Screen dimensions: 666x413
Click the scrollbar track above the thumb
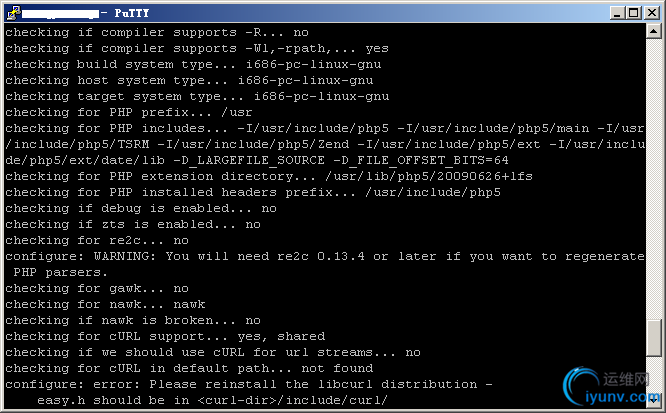(x=654, y=180)
